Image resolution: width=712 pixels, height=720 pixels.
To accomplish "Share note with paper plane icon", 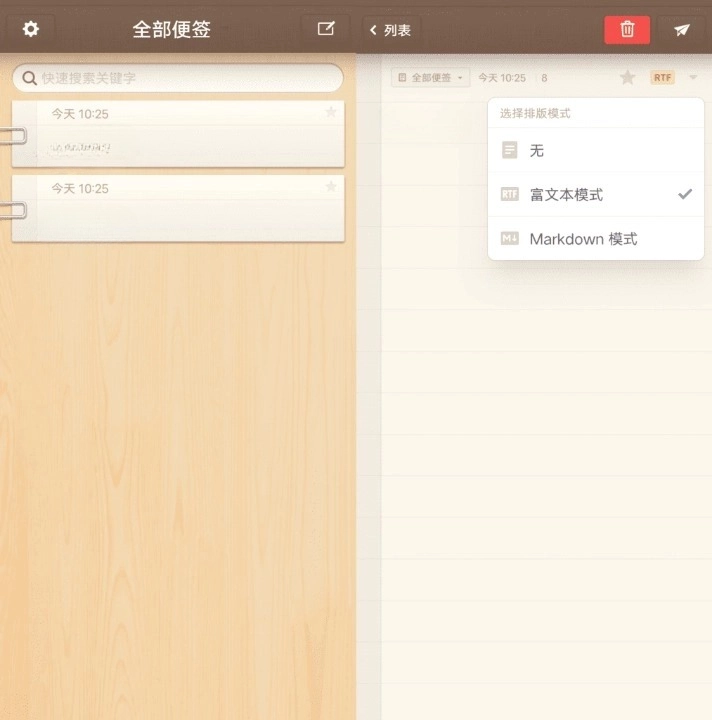I will 682,30.
